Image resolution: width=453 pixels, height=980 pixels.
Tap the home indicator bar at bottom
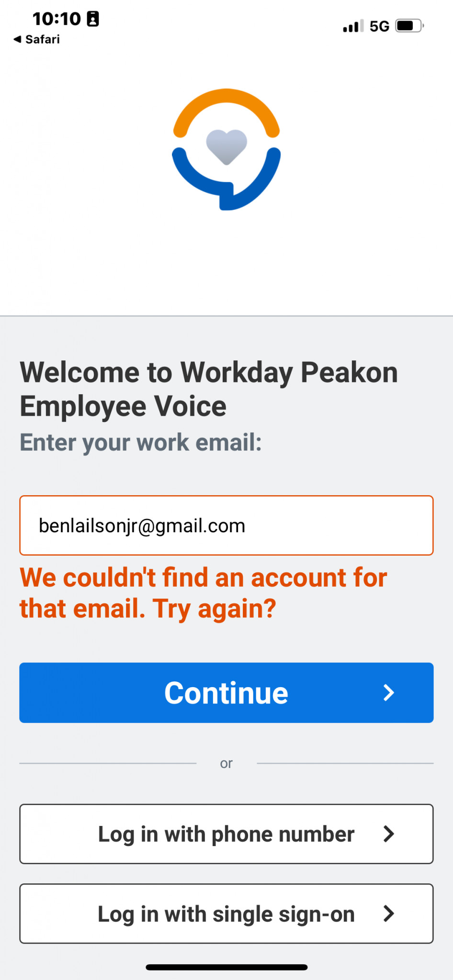[x=226, y=967]
